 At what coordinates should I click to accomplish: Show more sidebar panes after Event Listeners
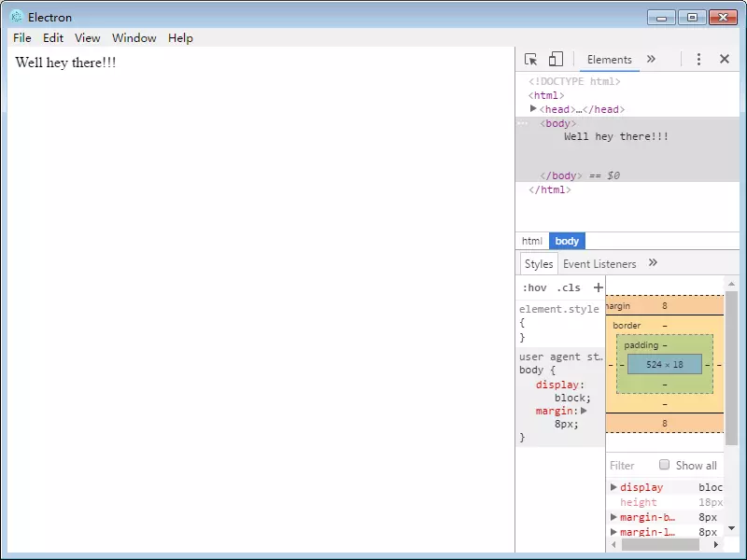click(x=653, y=263)
